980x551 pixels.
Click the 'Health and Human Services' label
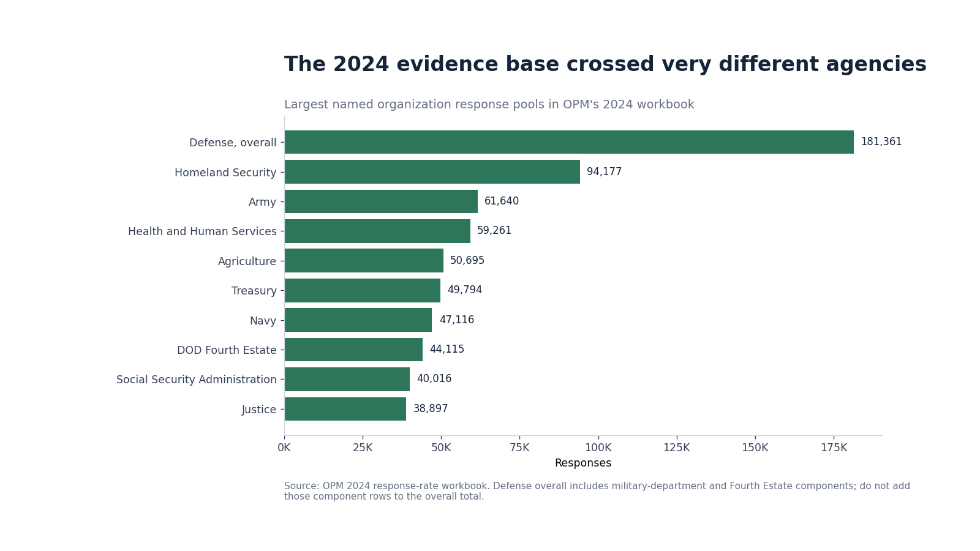pyautogui.click(x=202, y=231)
